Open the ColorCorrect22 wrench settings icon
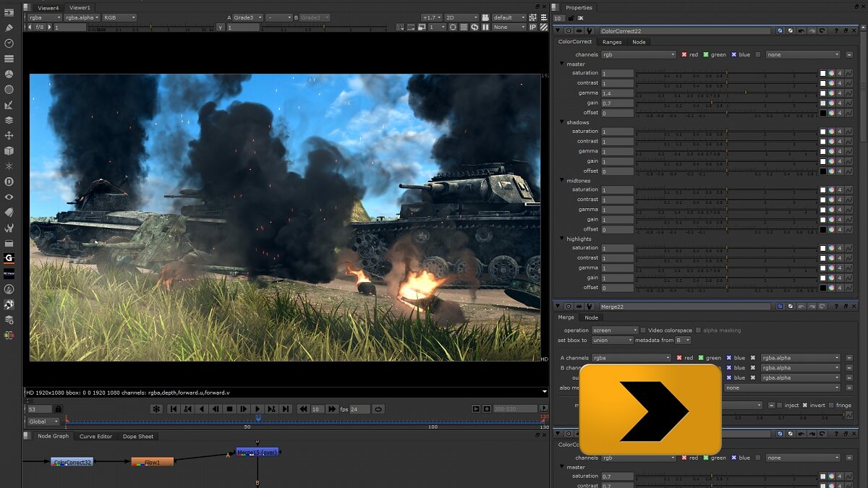 [x=590, y=31]
